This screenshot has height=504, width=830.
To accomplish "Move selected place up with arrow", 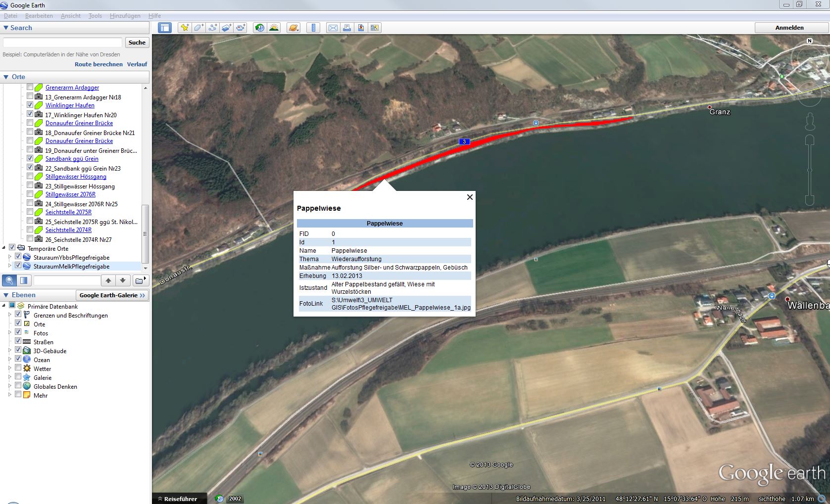I will point(108,280).
